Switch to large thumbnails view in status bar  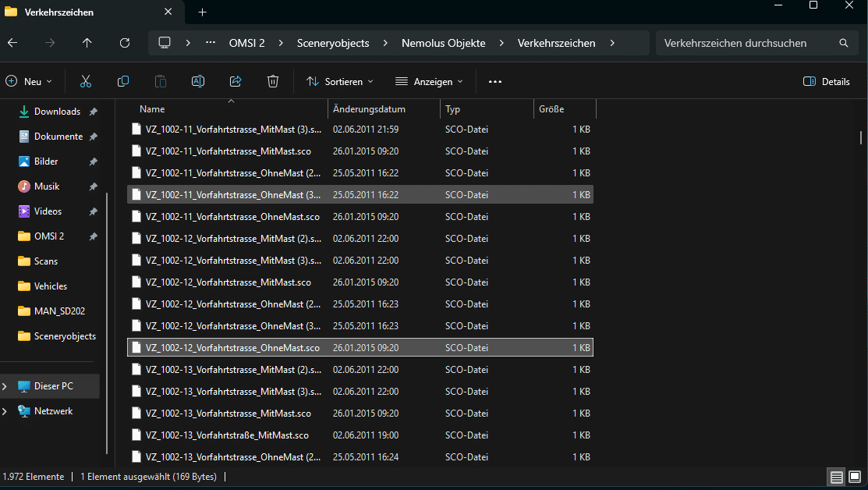[855, 477]
